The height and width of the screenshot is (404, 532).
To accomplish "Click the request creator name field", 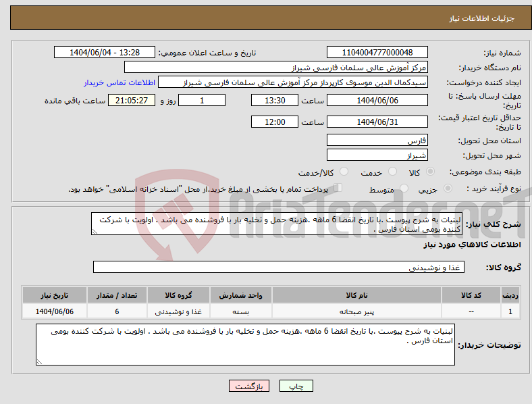I will (293, 82).
